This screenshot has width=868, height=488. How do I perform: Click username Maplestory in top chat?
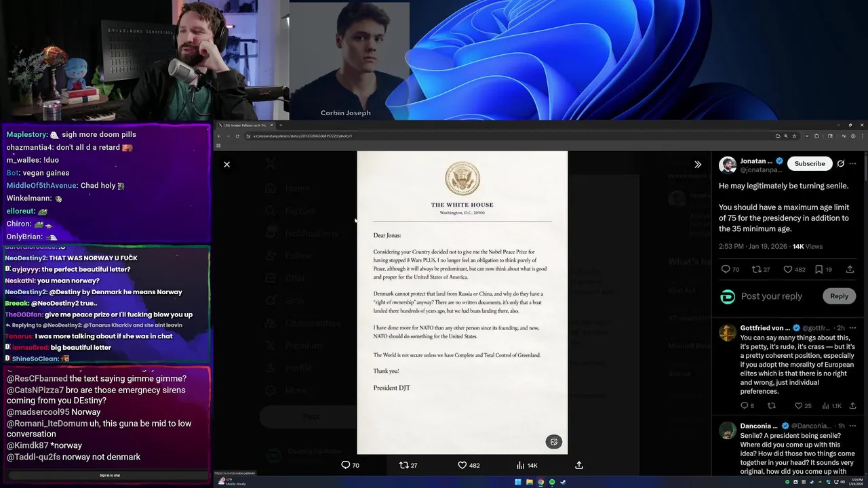[x=26, y=135]
